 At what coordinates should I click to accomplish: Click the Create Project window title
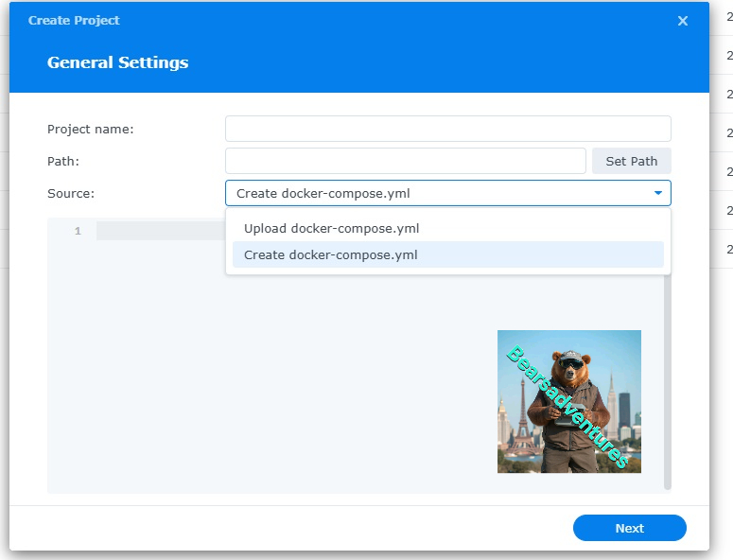click(x=74, y=20)
